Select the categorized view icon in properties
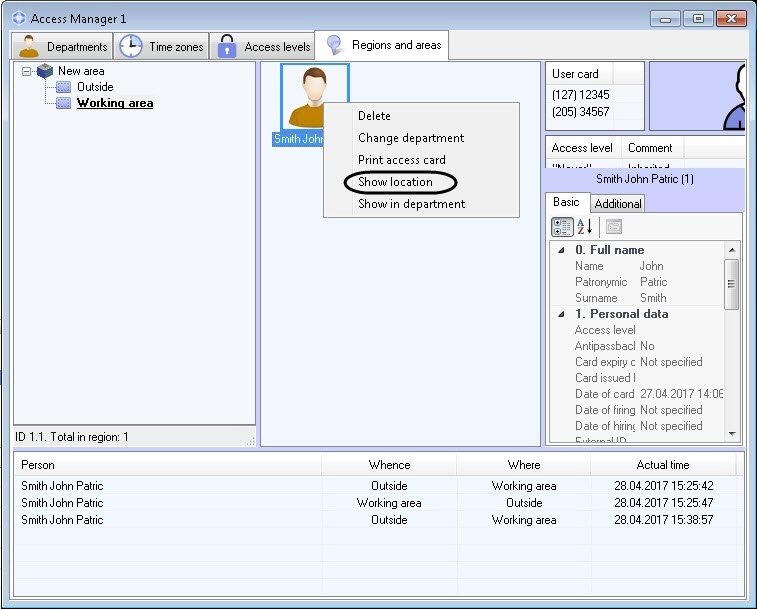Viewport: 757px width, 610px height. (562, 227)
